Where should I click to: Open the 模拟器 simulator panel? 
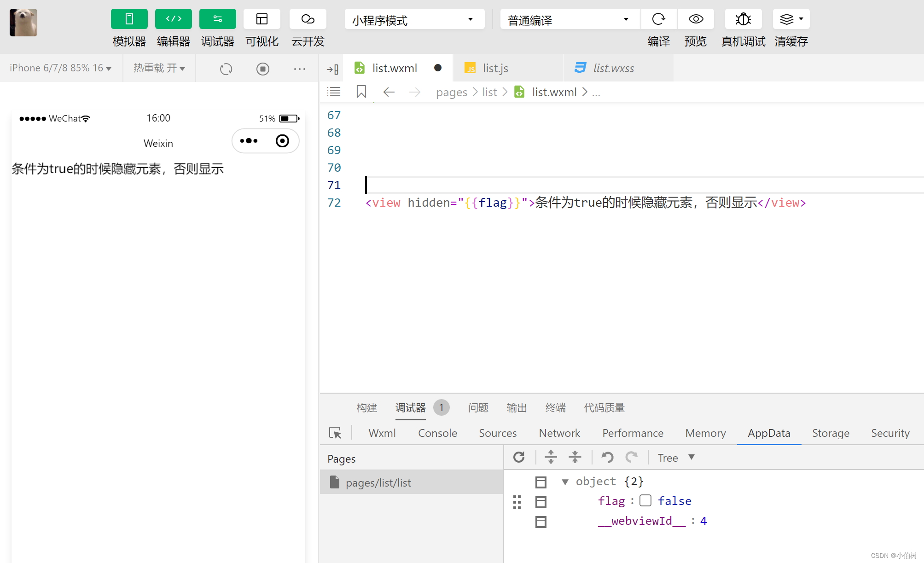(129, 19)
